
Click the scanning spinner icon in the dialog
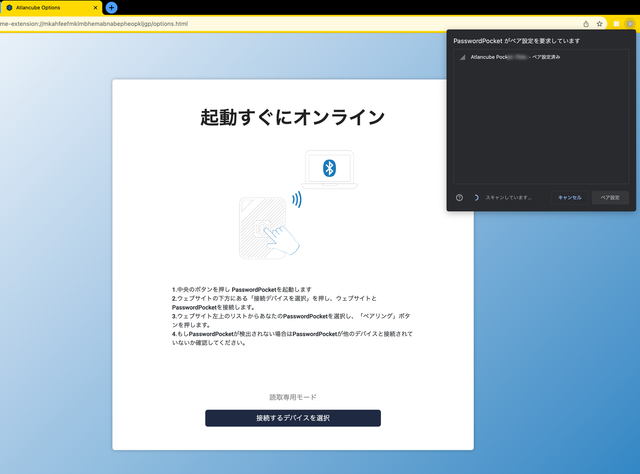point(476,198)
